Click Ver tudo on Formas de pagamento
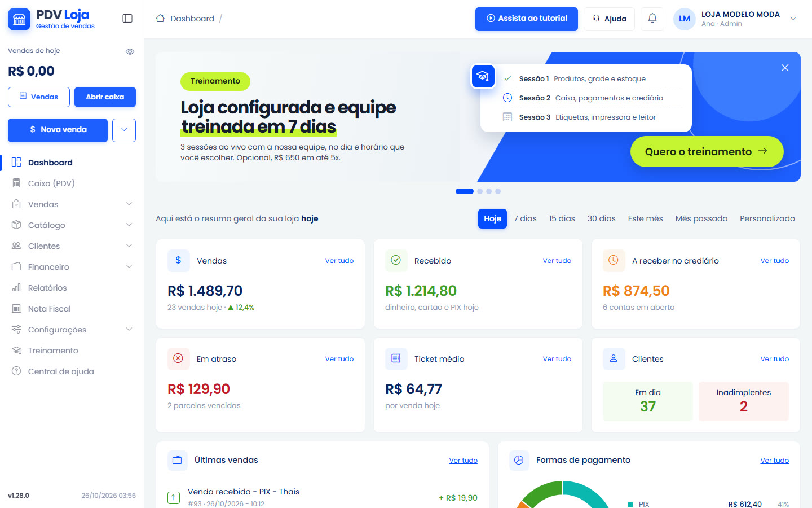The height and width of the screenshot is (508, 812). [775, 461]
